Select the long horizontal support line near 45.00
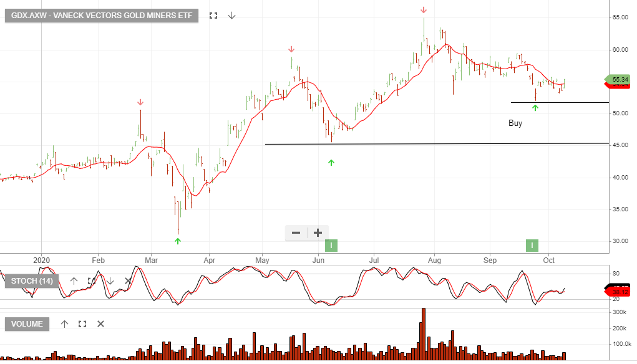The image size is (637, 364). point(437,143)
